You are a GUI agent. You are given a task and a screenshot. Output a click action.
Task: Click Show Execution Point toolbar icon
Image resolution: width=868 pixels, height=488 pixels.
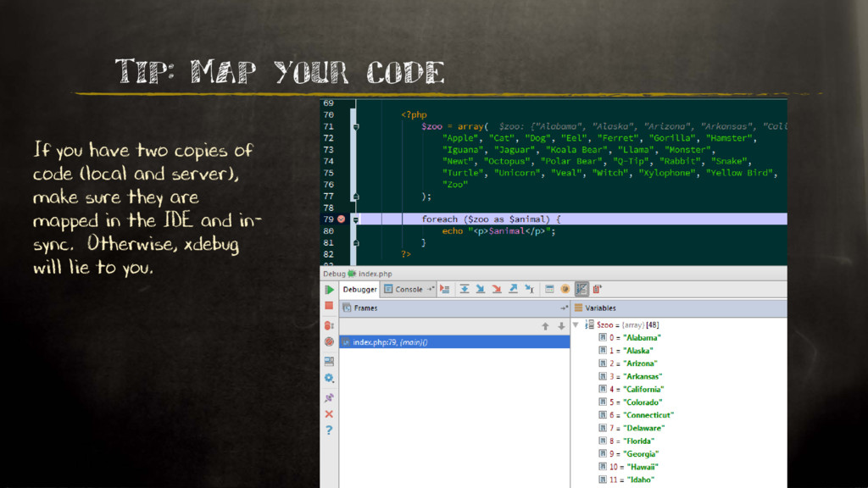pos(444,289)
